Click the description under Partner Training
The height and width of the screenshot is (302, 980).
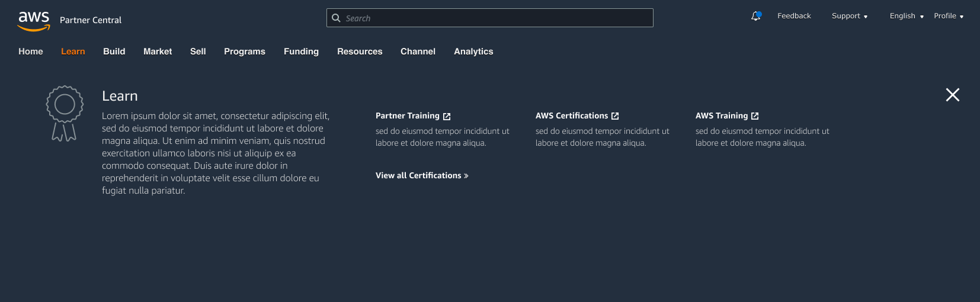pyautogui.click(x=443, y=137)
